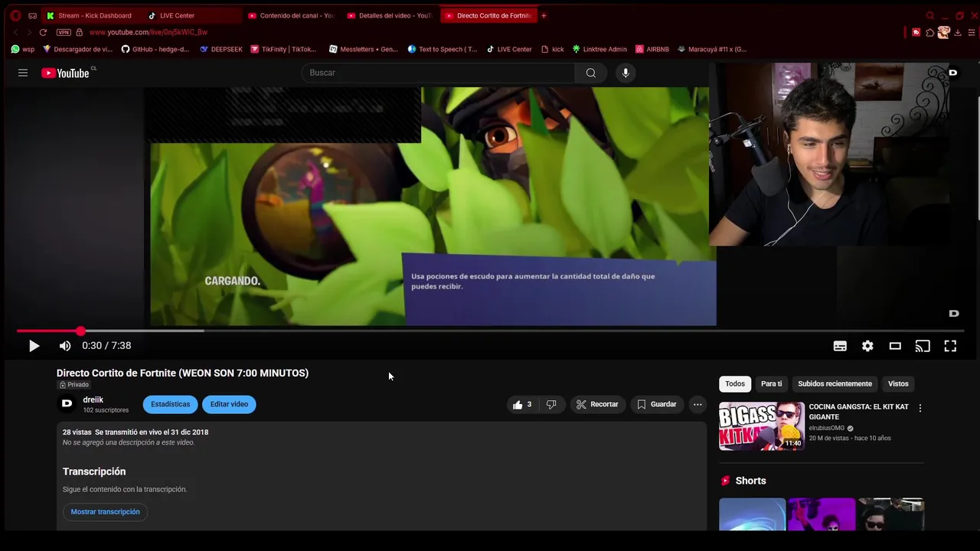
Task: Select the Todos filter chip
Action: coord(735,384)
